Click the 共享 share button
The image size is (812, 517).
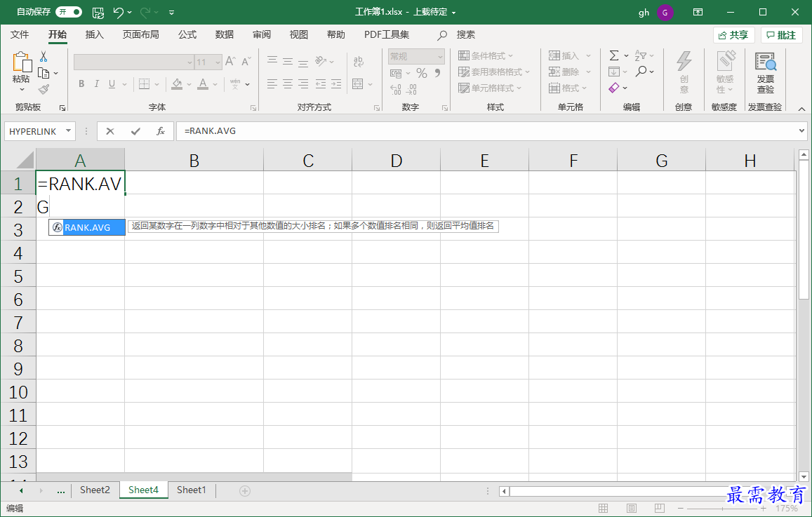(733, 35)
